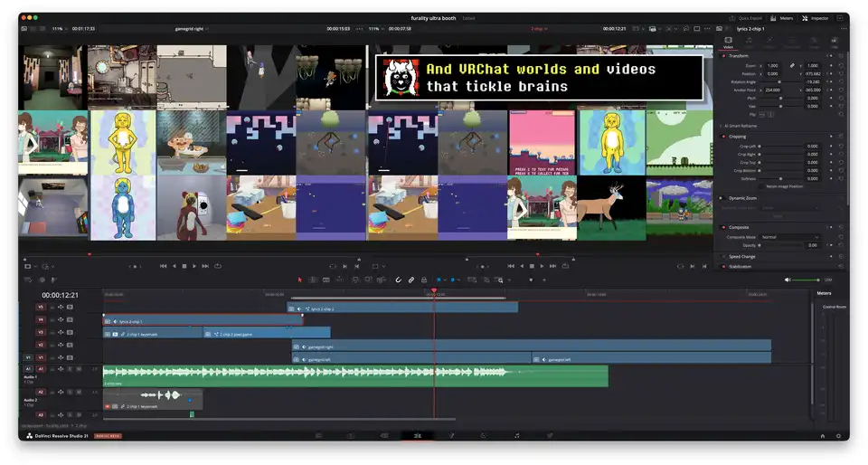
Task: Open the Effects tab in Inspector
Action: click(x=770, y=43)
